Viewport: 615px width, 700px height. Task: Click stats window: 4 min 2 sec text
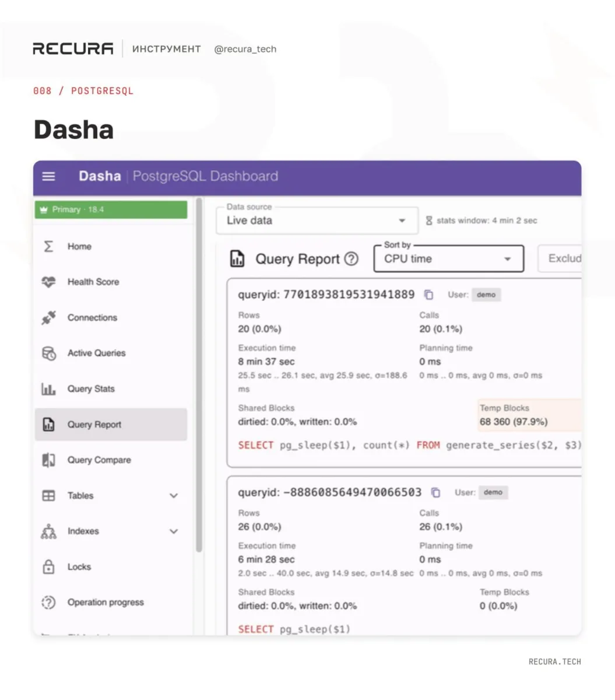point(486,220)
